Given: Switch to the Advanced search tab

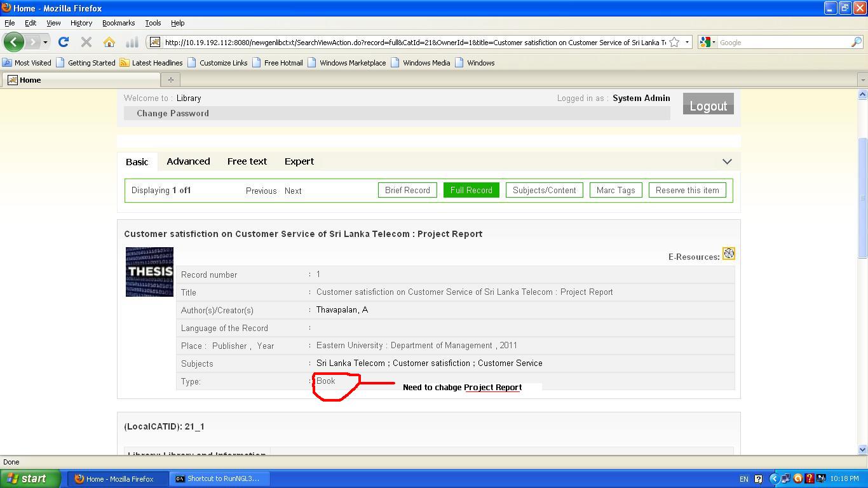Looking at the screenshot, I should click(x=188, y=161).
